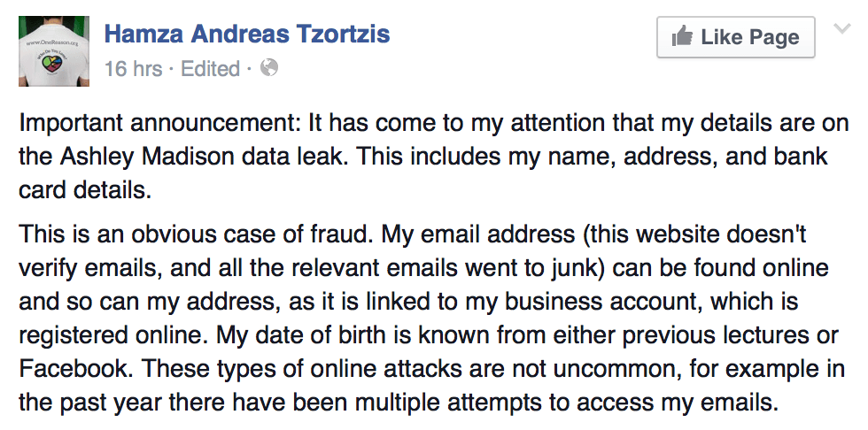Click the globe public audience icon

269,68
